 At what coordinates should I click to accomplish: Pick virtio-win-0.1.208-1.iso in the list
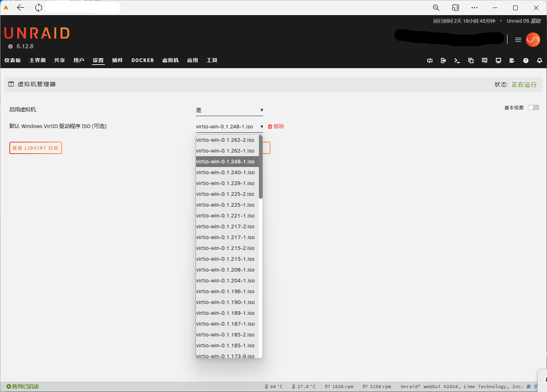(x=225, y=270)
